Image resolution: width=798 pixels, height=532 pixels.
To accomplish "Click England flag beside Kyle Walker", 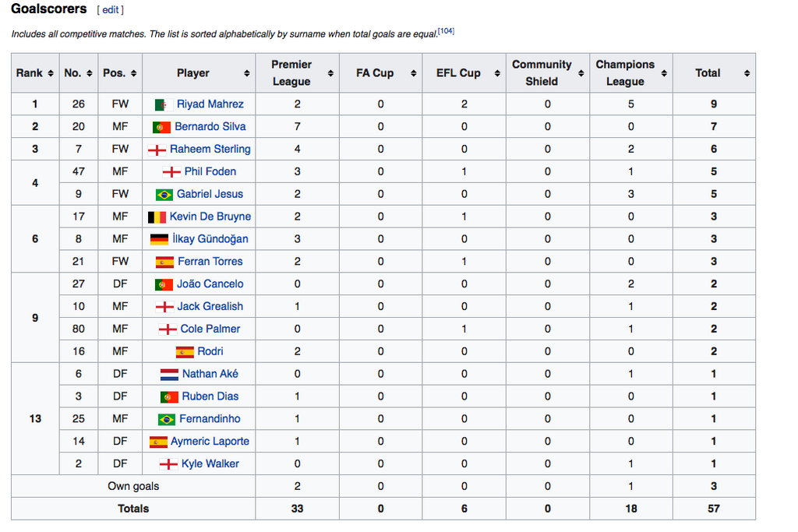I will [168, 464].
